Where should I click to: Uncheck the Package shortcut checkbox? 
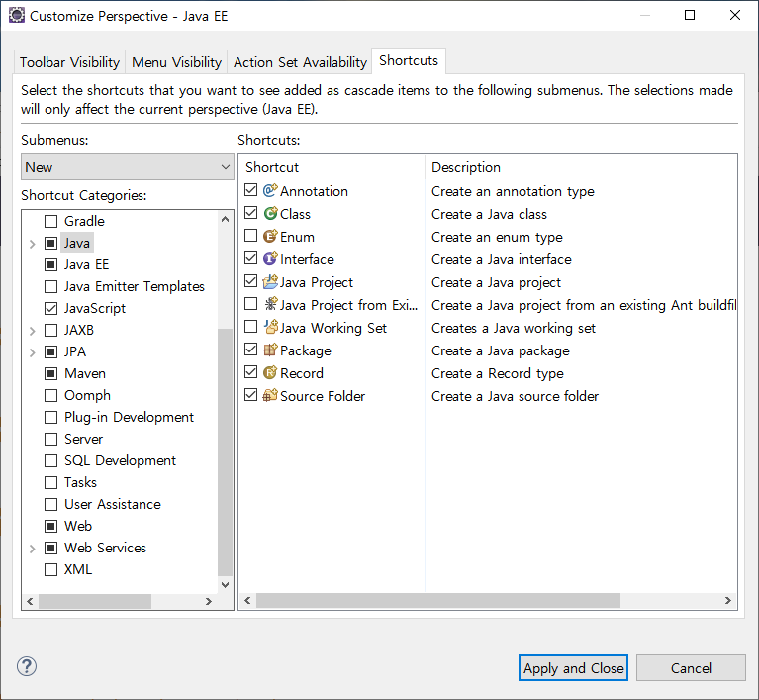coord(250,349)
